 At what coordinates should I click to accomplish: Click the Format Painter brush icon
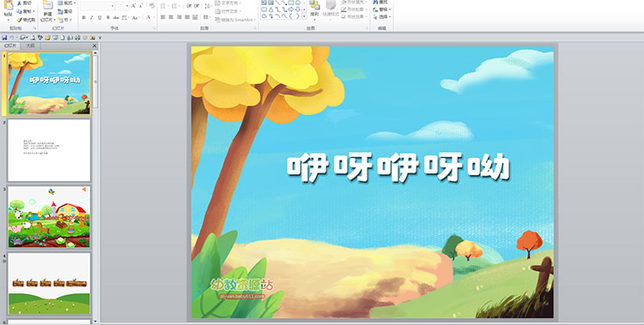(x=19, y=20)
